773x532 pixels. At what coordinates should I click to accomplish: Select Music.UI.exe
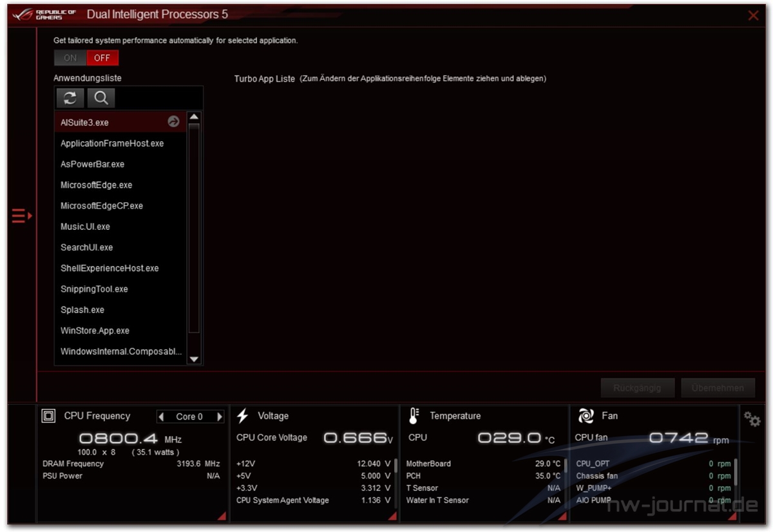coord(120,226)
